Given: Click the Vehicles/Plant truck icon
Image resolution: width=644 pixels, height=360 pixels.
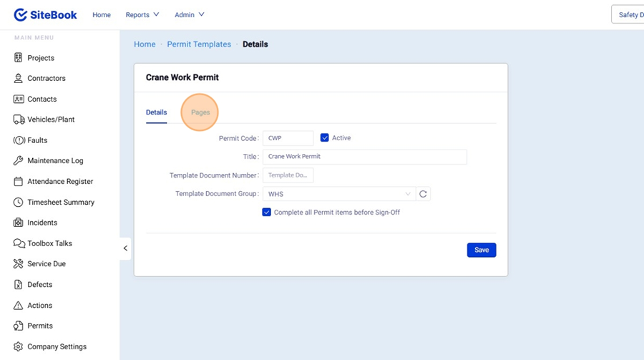Looking at the screenshot, I should pyautogui.click(x=19, y=120).
